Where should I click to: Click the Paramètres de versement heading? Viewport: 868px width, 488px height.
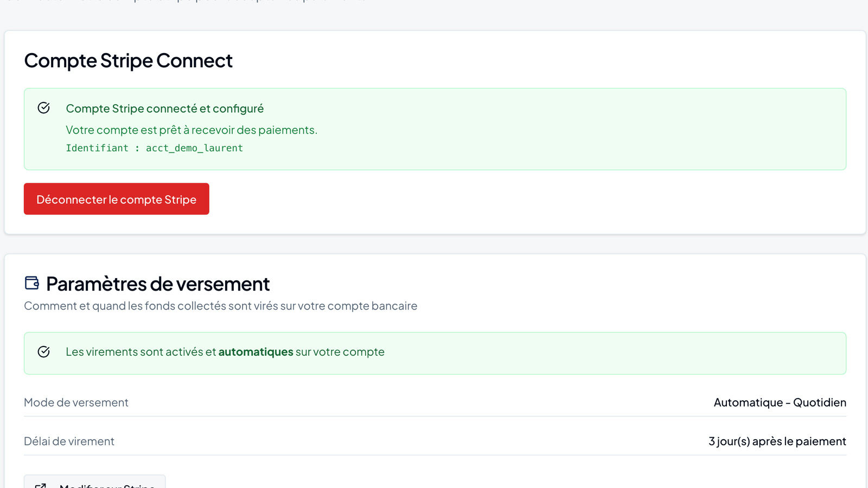[158, 284]
